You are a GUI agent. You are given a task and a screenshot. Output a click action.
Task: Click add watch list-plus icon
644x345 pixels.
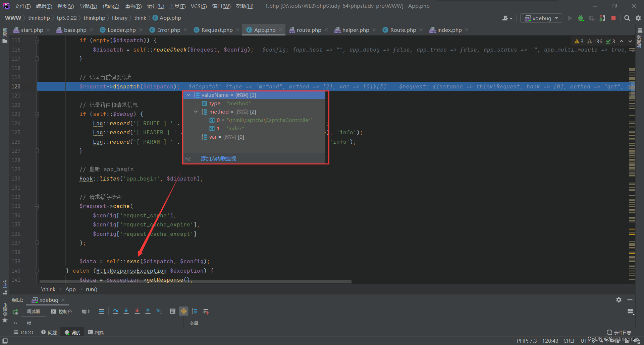[206, 312]
